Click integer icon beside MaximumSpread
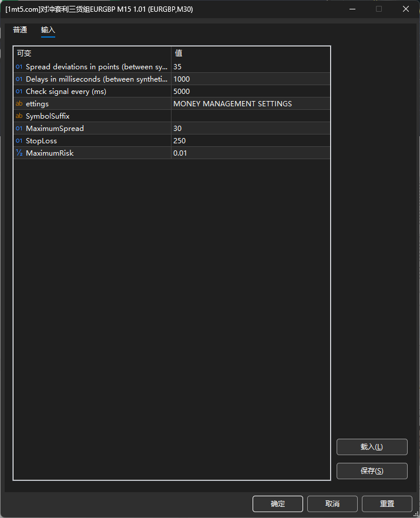Image resolution: width=420 pixels, height=518 pixels. tap(19, 129)
